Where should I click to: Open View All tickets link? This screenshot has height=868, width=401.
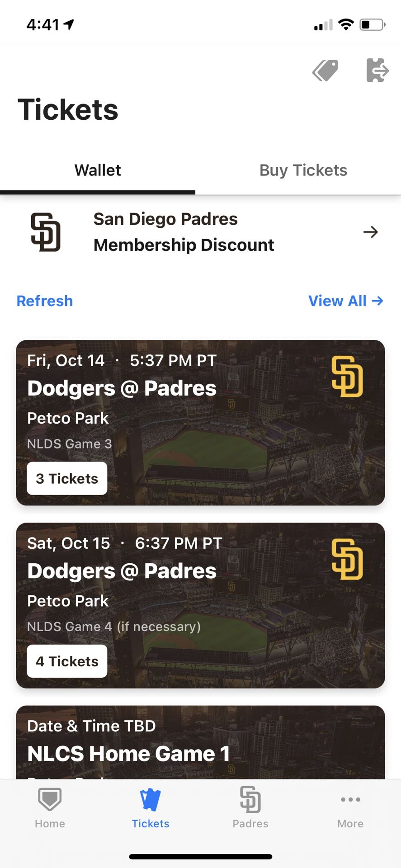tap(345, 301)
